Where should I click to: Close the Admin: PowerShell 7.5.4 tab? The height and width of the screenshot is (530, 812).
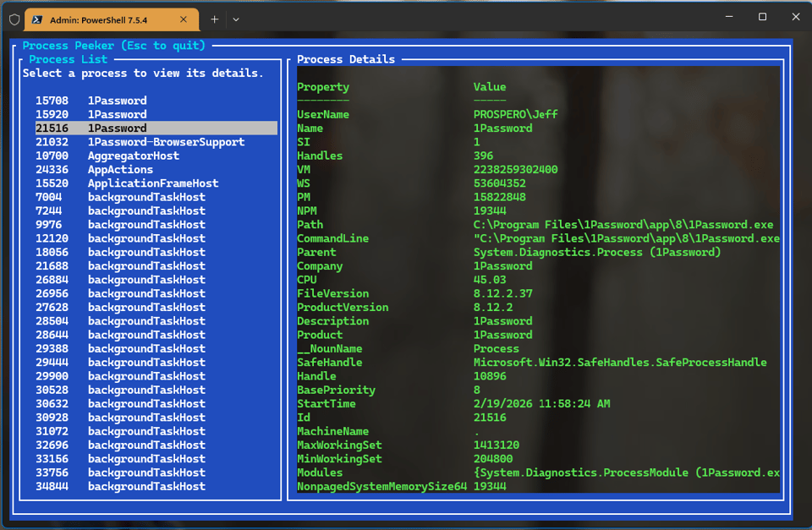click(x=185, y=19)
